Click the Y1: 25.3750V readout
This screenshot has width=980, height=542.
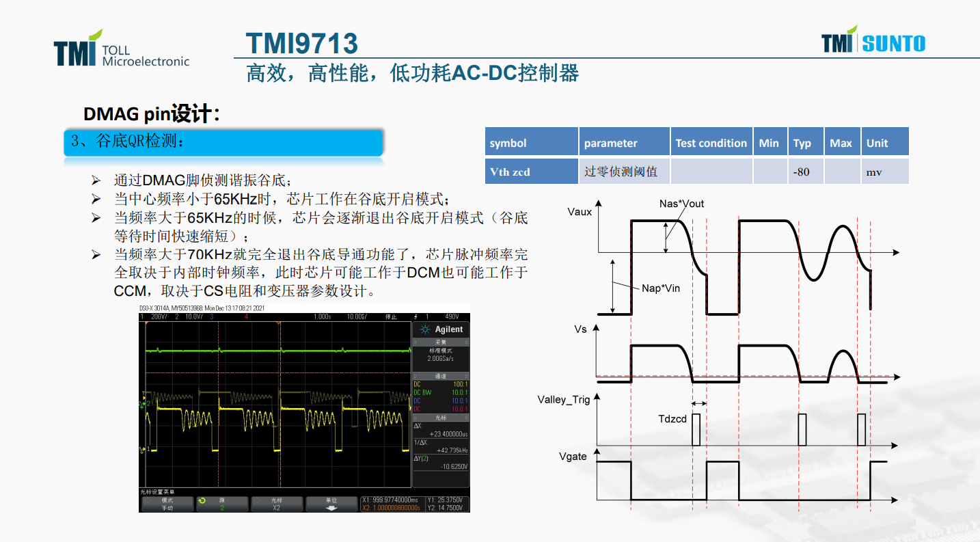445,500
